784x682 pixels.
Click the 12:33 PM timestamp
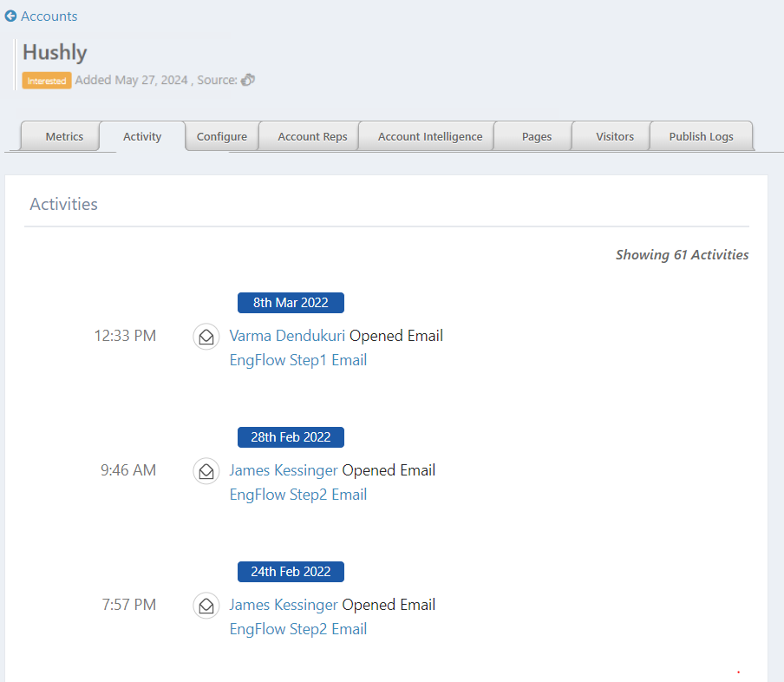pos(125,336)
